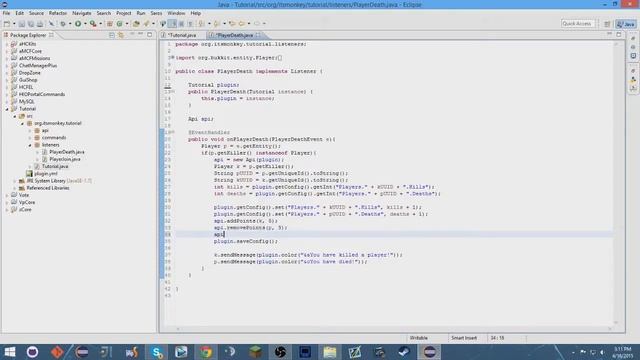Select Tutorial.java in Package Explorer tree

pos(55,167)
